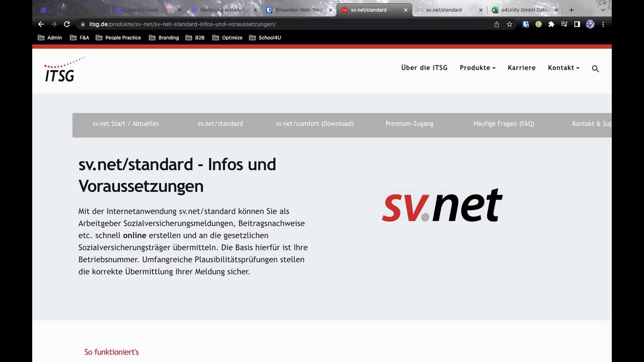Share this page using share icon
The height and width of the screenshot is (362, 644).
point(497,24)
